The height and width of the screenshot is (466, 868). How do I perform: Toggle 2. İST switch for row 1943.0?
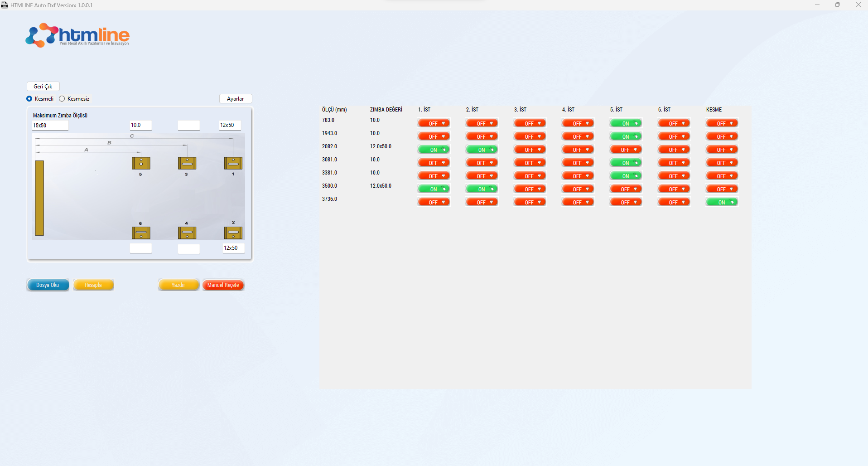tap(482, 136)
